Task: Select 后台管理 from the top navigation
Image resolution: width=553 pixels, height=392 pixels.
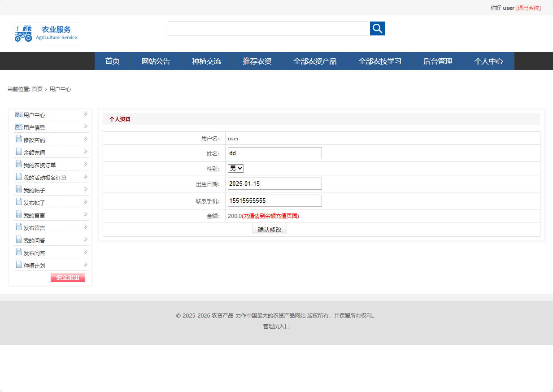Action: [x=438, y=61]
